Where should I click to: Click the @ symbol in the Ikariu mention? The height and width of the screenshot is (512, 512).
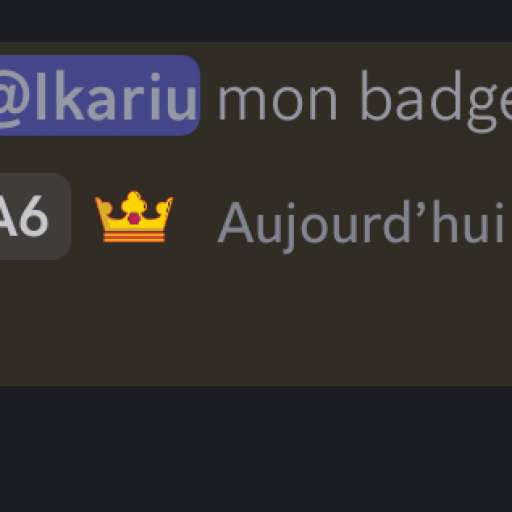(x=12, y=98)
